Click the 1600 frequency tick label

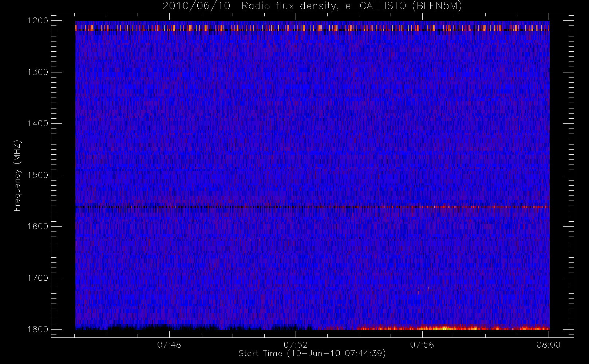click(38, 226)
